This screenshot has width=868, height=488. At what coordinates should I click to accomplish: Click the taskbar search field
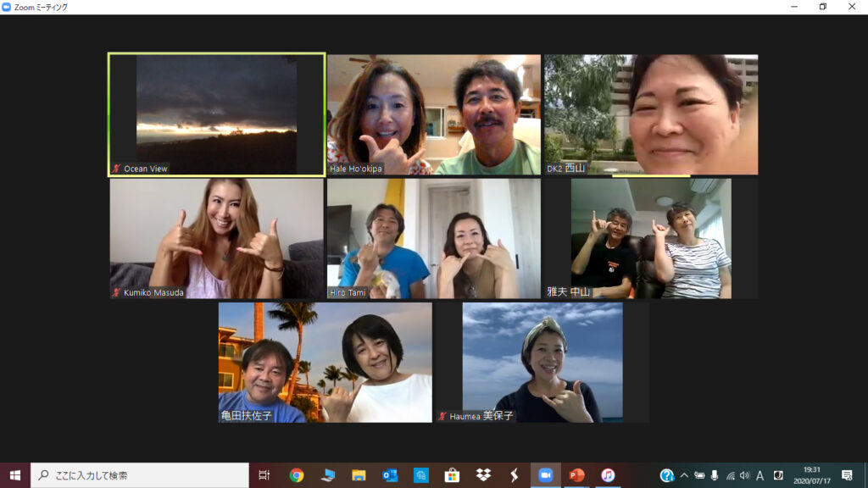[x=140, y=475]
